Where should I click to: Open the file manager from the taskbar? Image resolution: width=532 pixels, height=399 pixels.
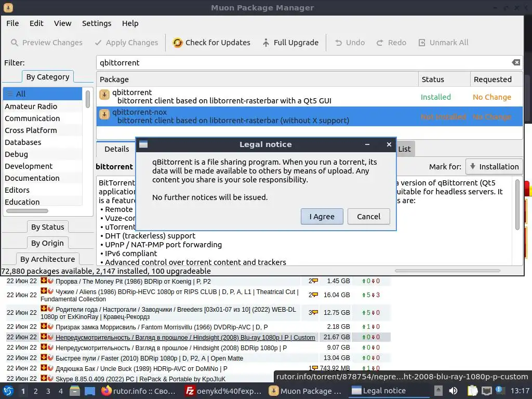(x=75, y=391)
